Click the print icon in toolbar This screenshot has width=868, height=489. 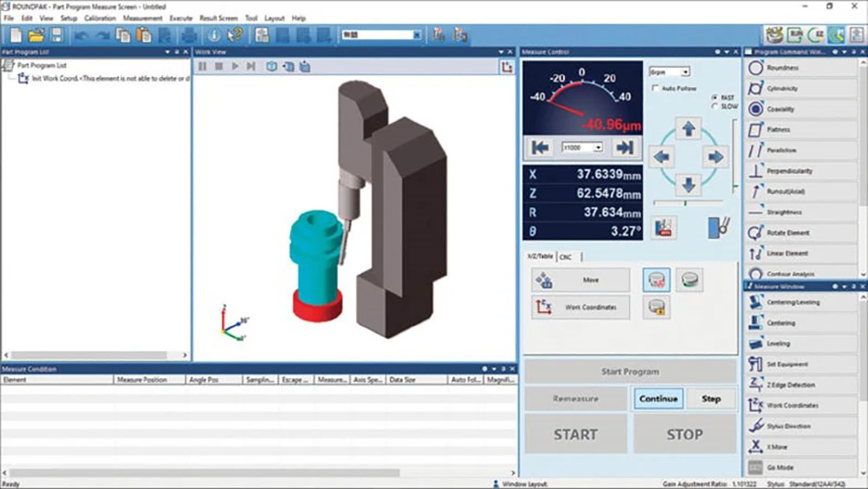coord(189,35)
